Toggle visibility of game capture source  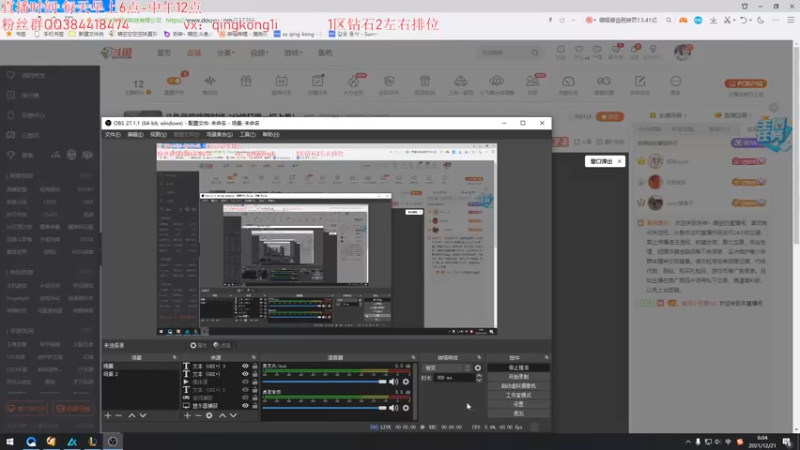(x=245, y=398)
